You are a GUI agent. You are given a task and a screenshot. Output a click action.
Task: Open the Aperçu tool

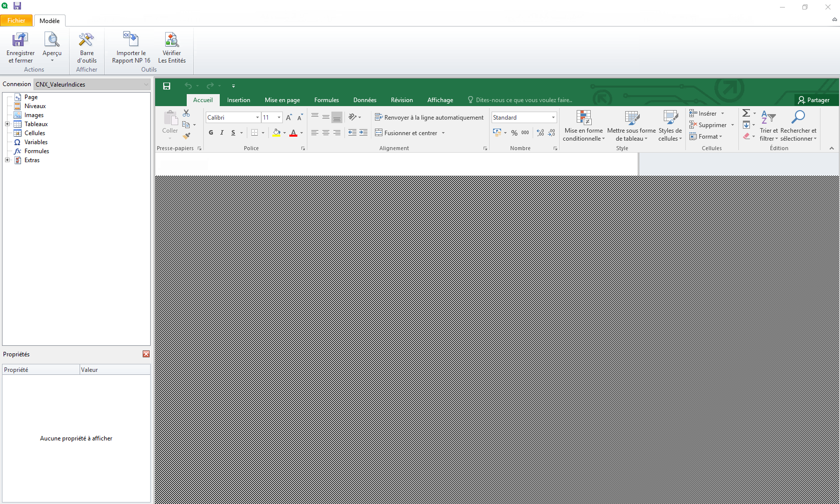coord(52,45)
